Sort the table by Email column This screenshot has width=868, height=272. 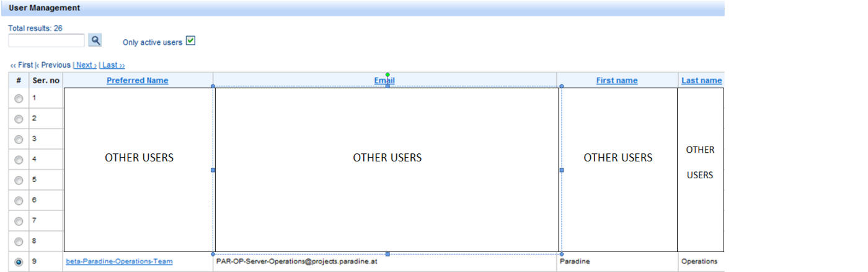384,81
